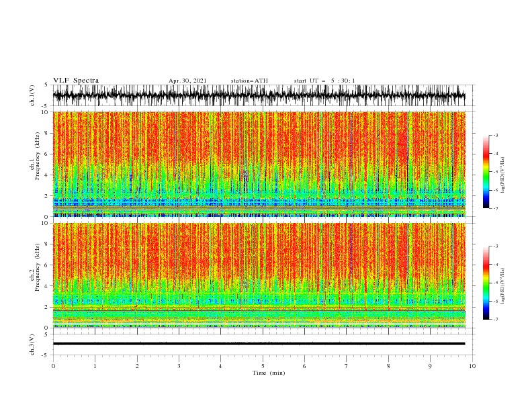Viewport: 532px width, 411px height.
Task: Click the log(PSD) label beside ch.2 colorbar
Action: coord(503,285)
